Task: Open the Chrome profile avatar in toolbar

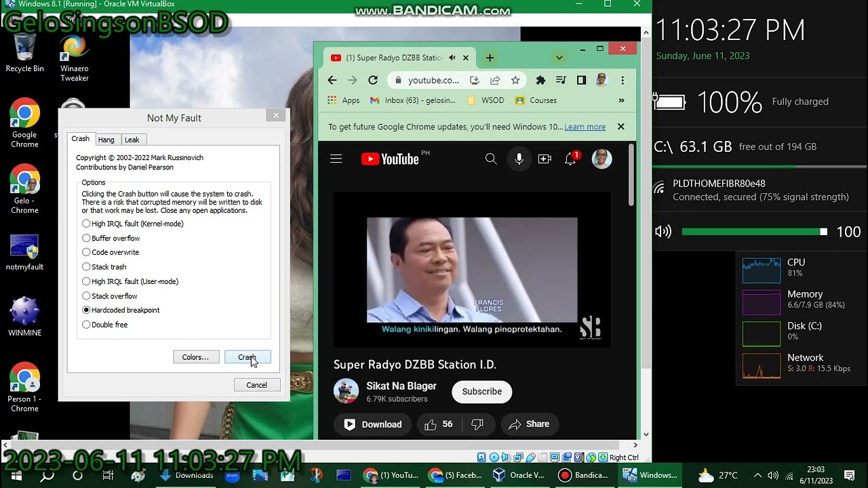Action: click(601, 80)
